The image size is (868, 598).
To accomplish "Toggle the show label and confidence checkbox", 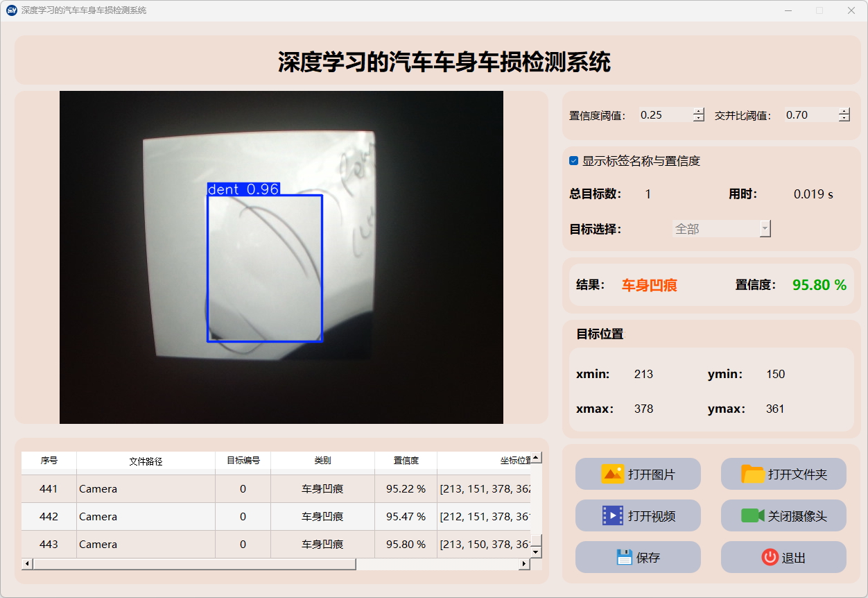I will [573, 161].
